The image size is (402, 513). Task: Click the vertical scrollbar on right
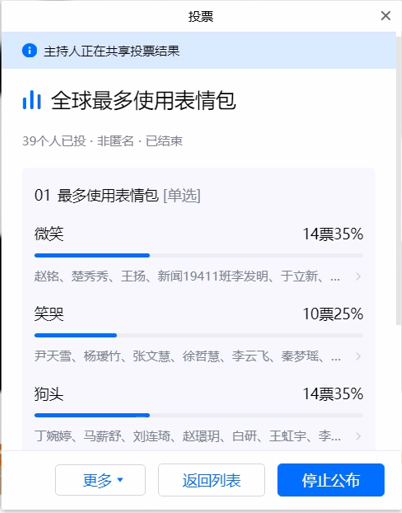pos(399,180)
